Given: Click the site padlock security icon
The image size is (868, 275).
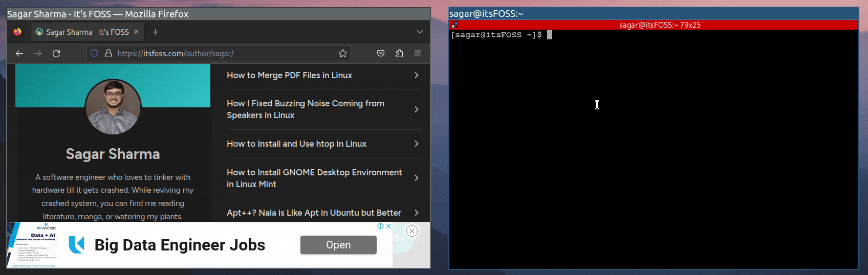Looking at the screenshot, I should (x=108, y=53).
